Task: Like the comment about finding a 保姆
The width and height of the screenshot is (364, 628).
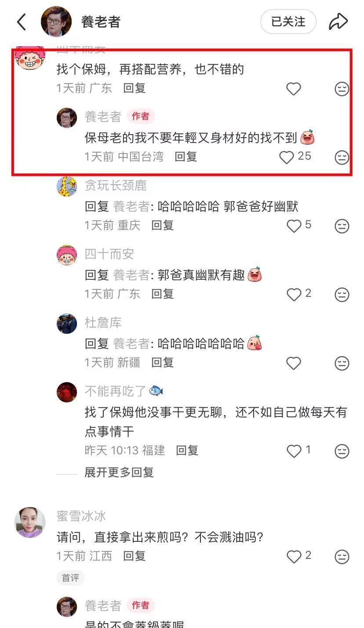Action: (x=294, y=89)
